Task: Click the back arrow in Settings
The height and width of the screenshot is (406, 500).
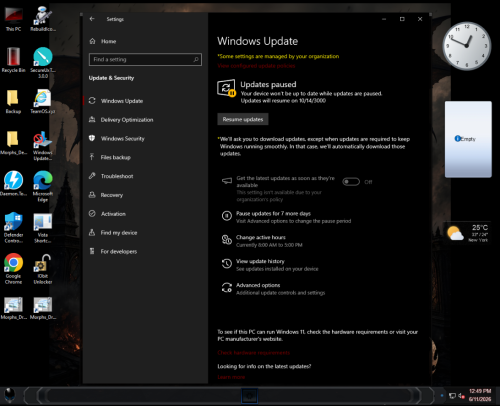Action: click(92, 19)
